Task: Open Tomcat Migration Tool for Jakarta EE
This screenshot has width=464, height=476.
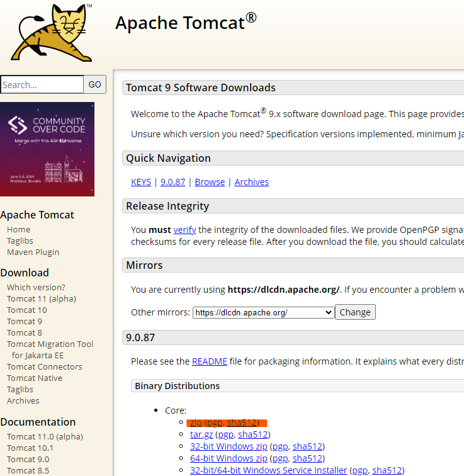Action: [50, 349]
